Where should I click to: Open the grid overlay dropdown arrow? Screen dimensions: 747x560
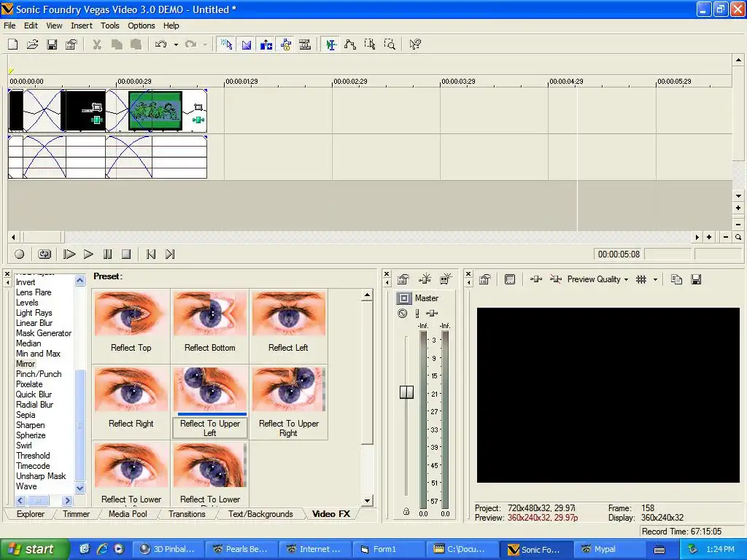point(656,279)
